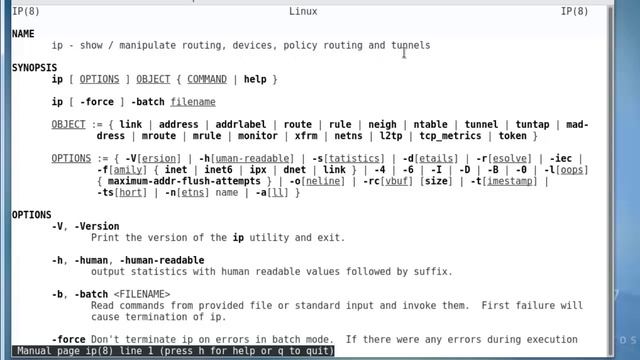This screenshot has height=360, width=640.
Task: Click the terminal window vertical scrollbar
Action: point(611,180)
